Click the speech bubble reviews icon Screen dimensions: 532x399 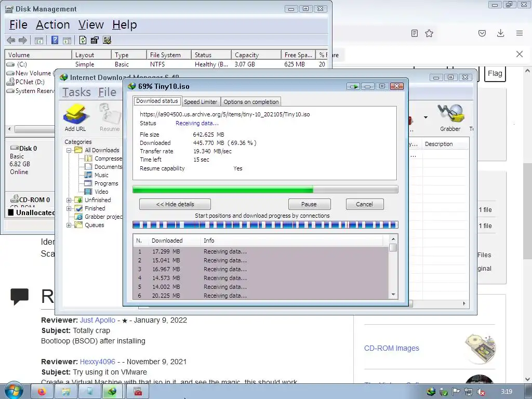19,297
